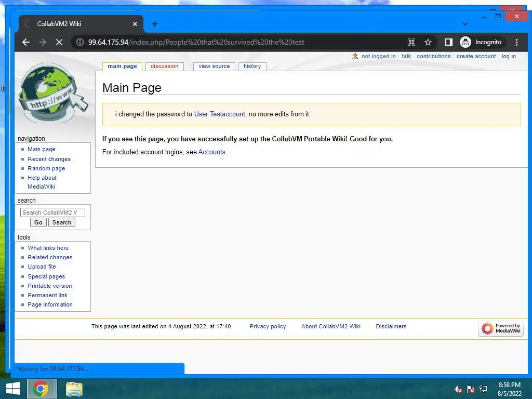Open Help about MediaWiki
Image resolution: width=532 pixels, height=399 pixels.
point(42,182)
